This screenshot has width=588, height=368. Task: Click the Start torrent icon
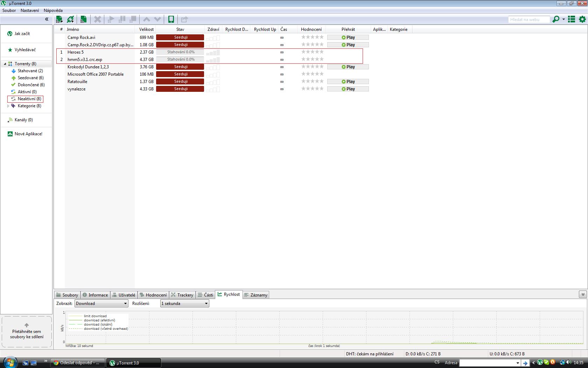111,19
